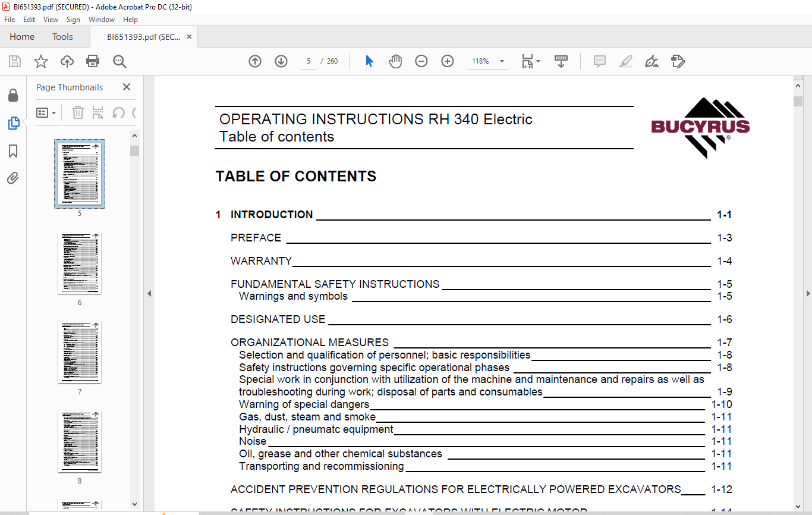Open the Attachments paperclip panel
The image size is (812, 515).
click(x=13, y=178)
